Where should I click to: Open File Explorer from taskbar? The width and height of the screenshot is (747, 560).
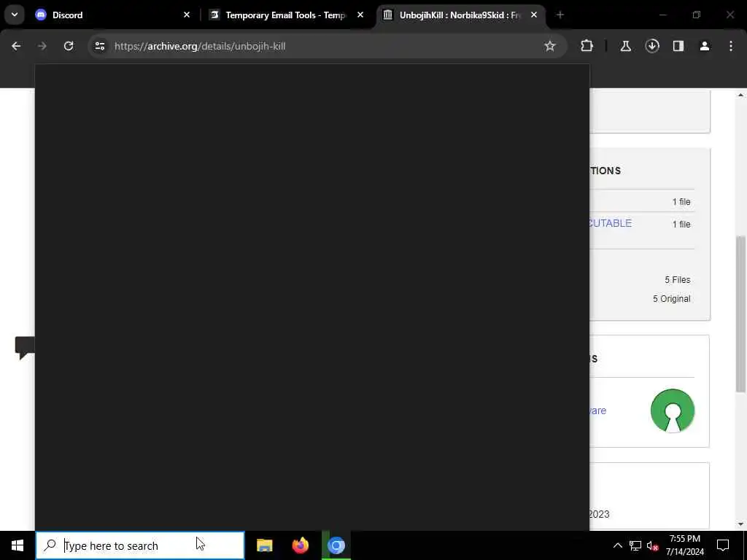click(264, 545)
